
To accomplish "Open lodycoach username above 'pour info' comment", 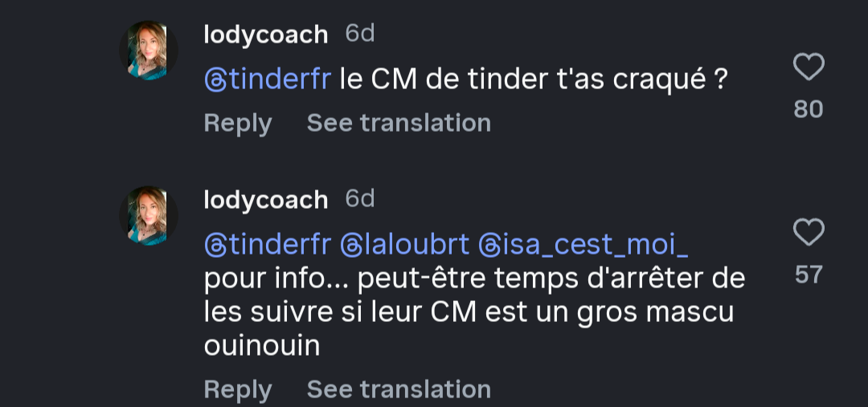I will [266, 200].
